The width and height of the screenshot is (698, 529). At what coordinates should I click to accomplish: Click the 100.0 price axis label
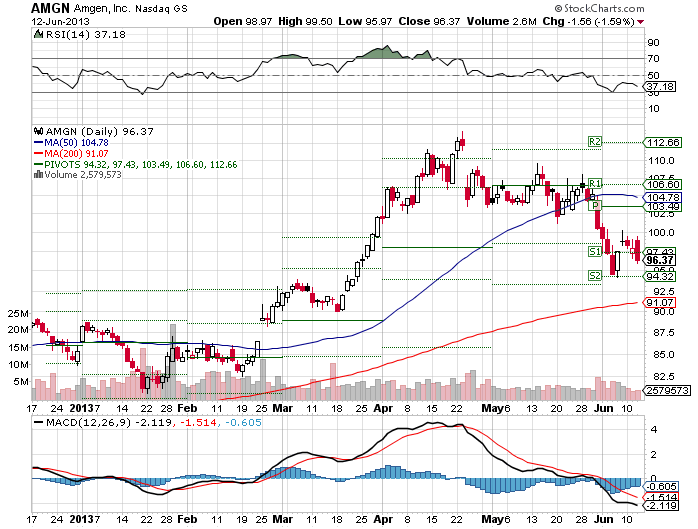point(661,233)
